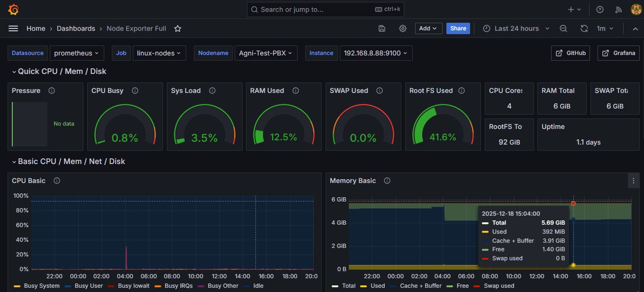The height and width of the screenshot is (292, 644).
Task: Click the Sys Load panel info icon
Action: 212,91
